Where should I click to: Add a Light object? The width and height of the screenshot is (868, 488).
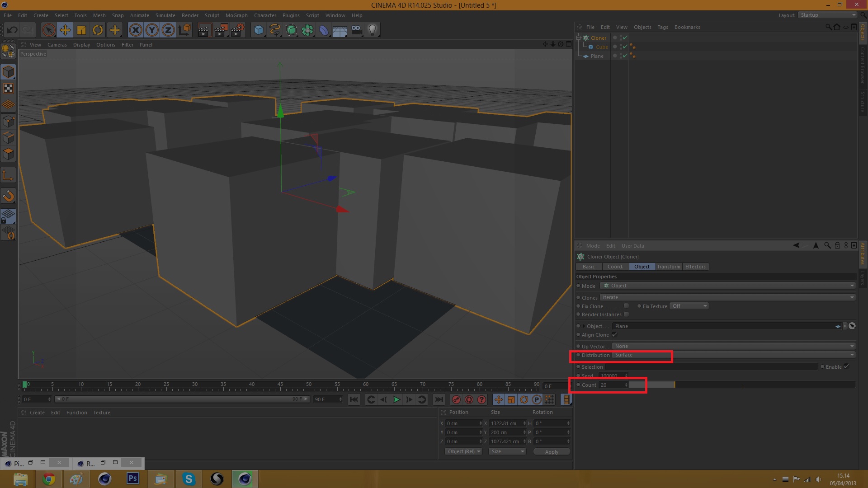[372, 30]
